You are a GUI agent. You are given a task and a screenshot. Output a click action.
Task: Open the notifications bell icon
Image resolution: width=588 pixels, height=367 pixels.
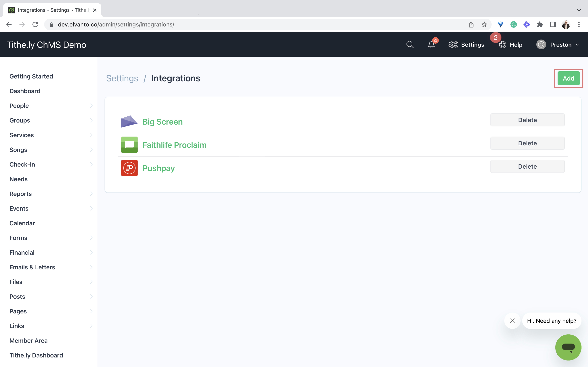click(x=431, y=45)
